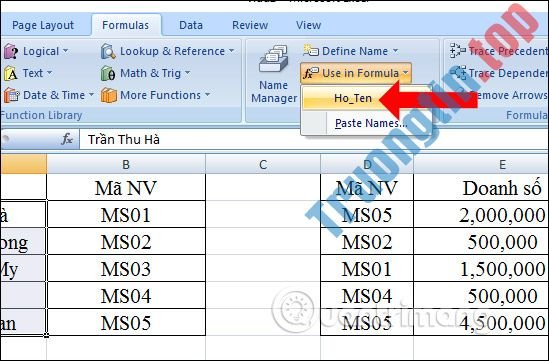Select column C header
Image resolution: width=549 pixels, height=361 pixels.
click(x=263, y=164)
